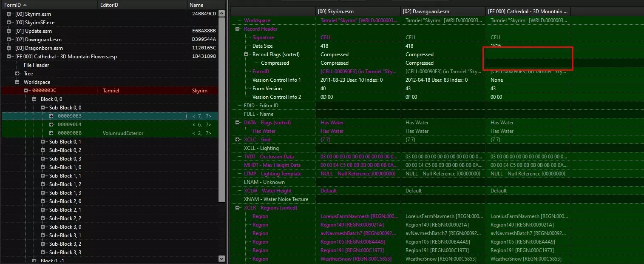644x264 pixels.
Task: Sort the tree by FormID column header
Action: [49, 5]
